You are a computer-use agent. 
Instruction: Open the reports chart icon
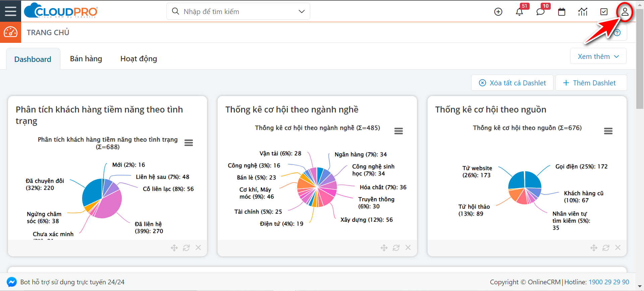pos(583,12)
